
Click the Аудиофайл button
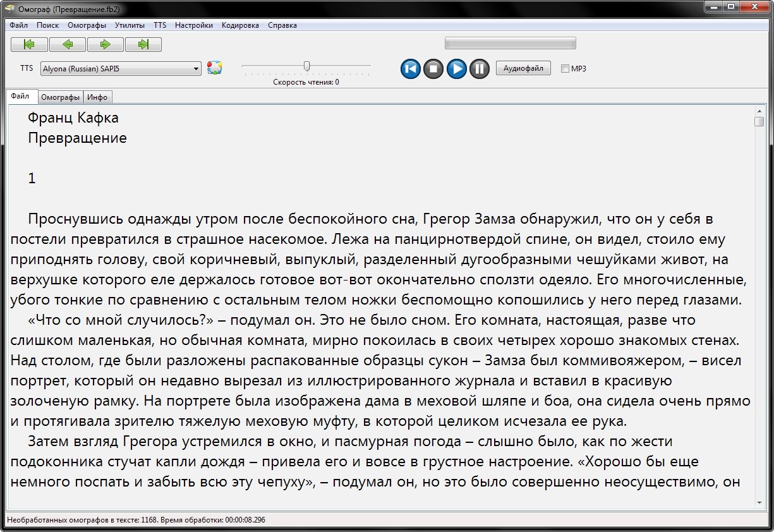pyautogui.click(x=523, y=68)
